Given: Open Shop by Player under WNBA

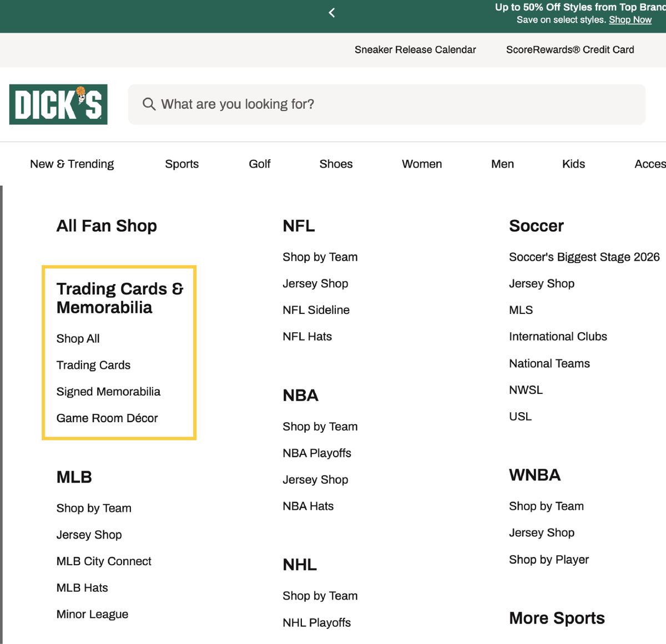Looking at the screenshot, I should coord(549,560).
